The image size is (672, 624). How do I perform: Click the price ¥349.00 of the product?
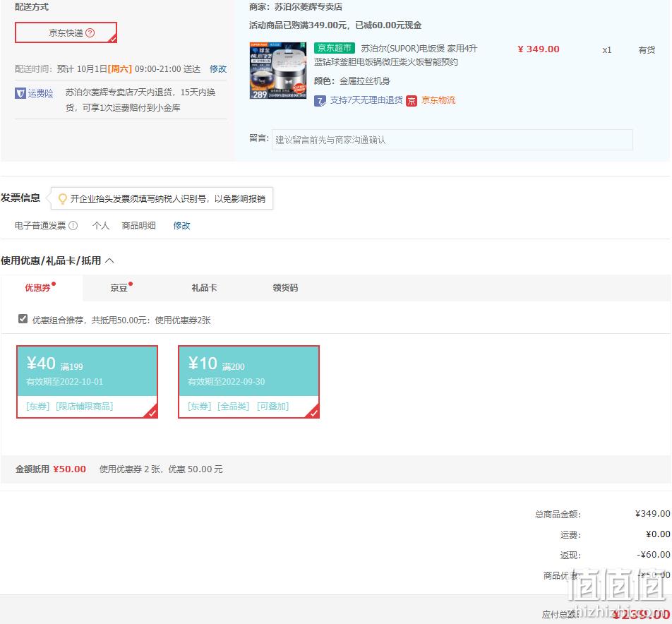tap(539, 49)
